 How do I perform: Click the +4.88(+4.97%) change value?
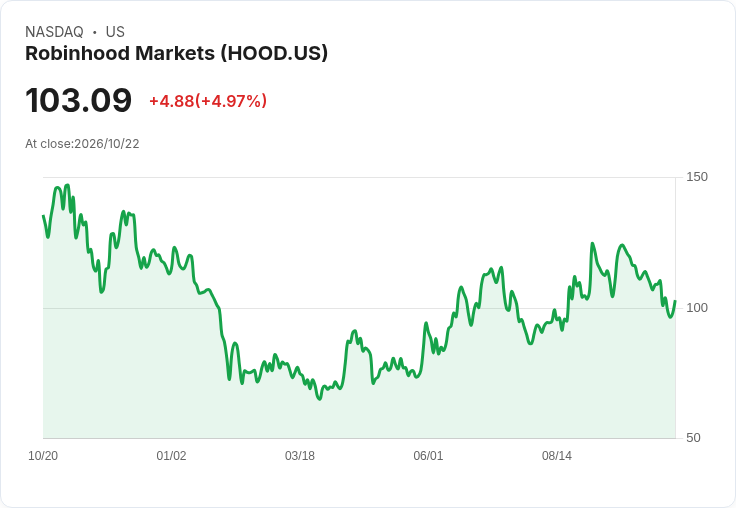pyautogui.click(x=208, y=101)
